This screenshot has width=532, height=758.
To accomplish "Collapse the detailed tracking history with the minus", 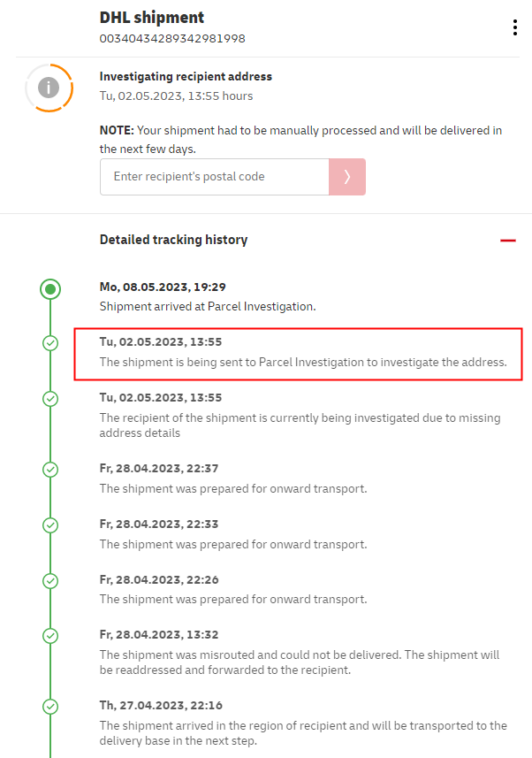I will (507, 241).
